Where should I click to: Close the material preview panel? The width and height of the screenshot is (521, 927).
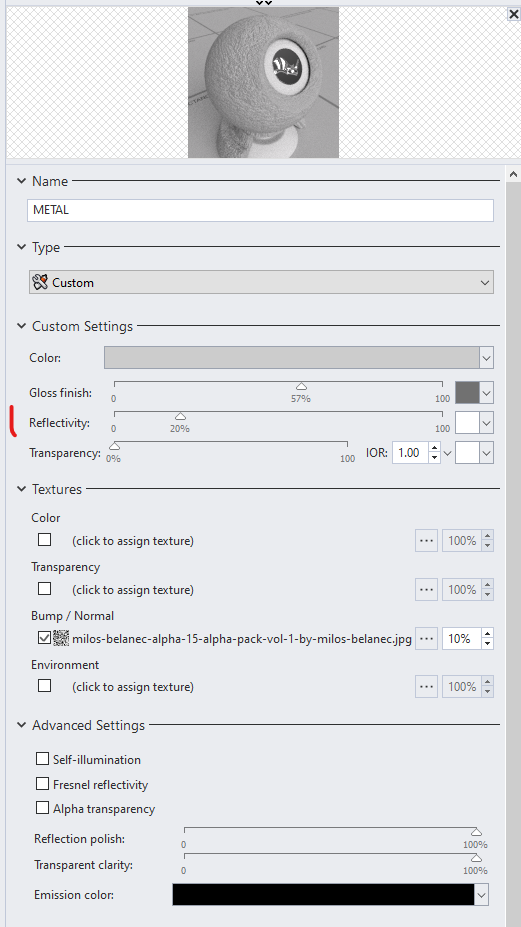tap(513, 14)
